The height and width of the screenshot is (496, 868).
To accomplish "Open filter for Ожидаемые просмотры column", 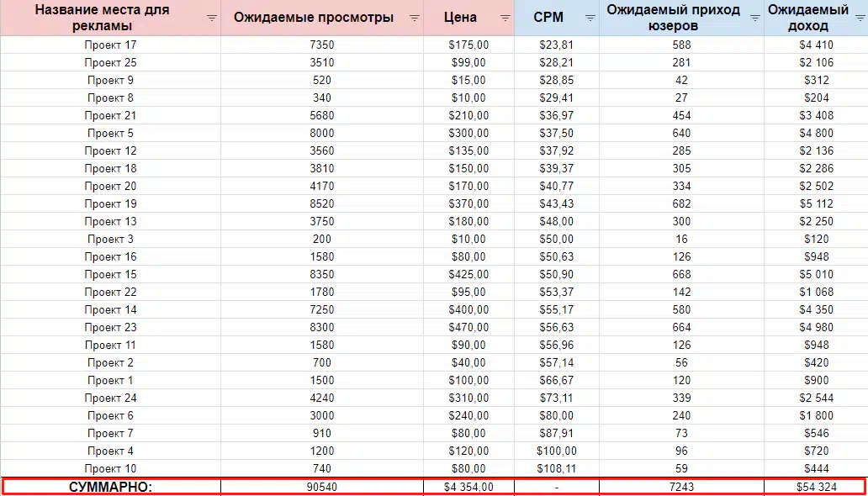I will click(x=415, y=18).
